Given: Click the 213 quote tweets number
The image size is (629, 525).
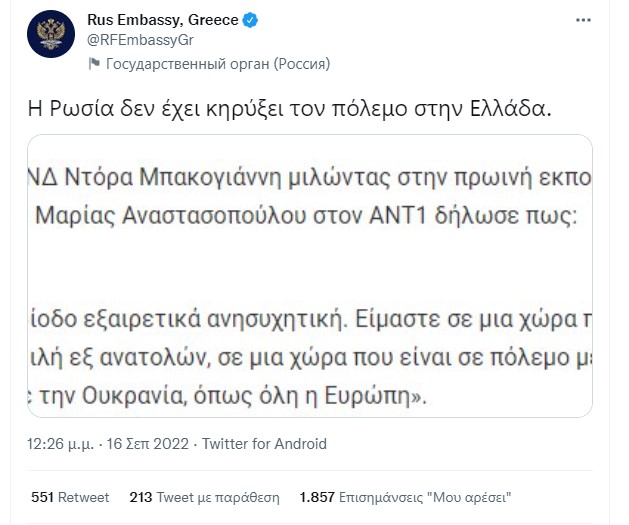Looking at the screenshot, I should pos(141,497).
